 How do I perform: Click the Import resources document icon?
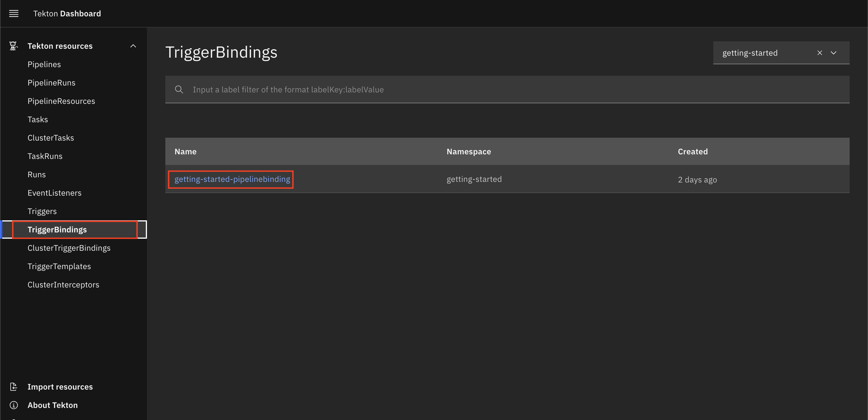(13, 387)
